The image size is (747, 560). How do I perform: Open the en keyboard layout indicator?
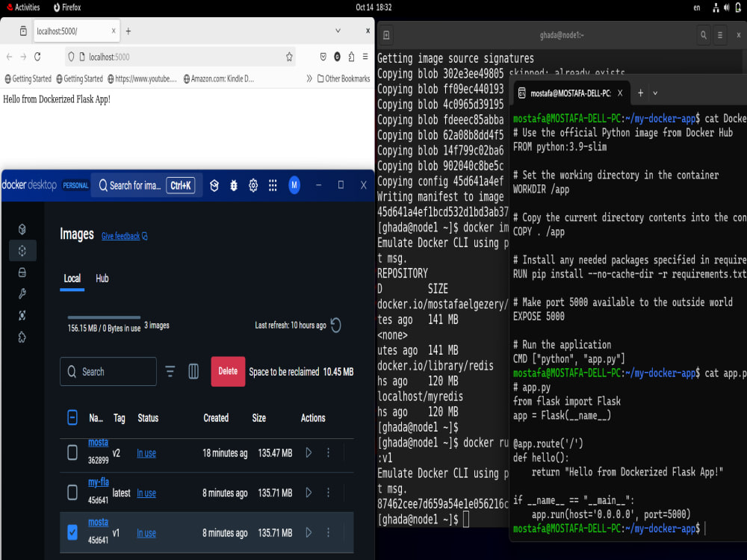coord(696,7)
